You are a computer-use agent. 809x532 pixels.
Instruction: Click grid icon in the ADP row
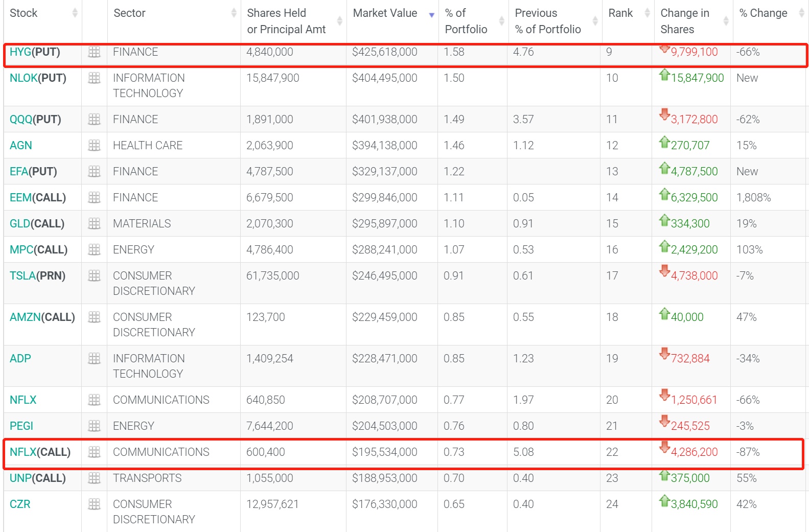pyautogui.click(x=94, y=359)
